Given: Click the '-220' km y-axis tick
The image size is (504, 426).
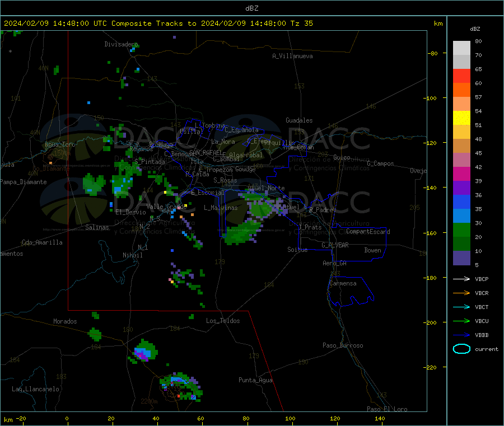Looking at the screenshot, I should pyautogui.click(x=431, y=368).
